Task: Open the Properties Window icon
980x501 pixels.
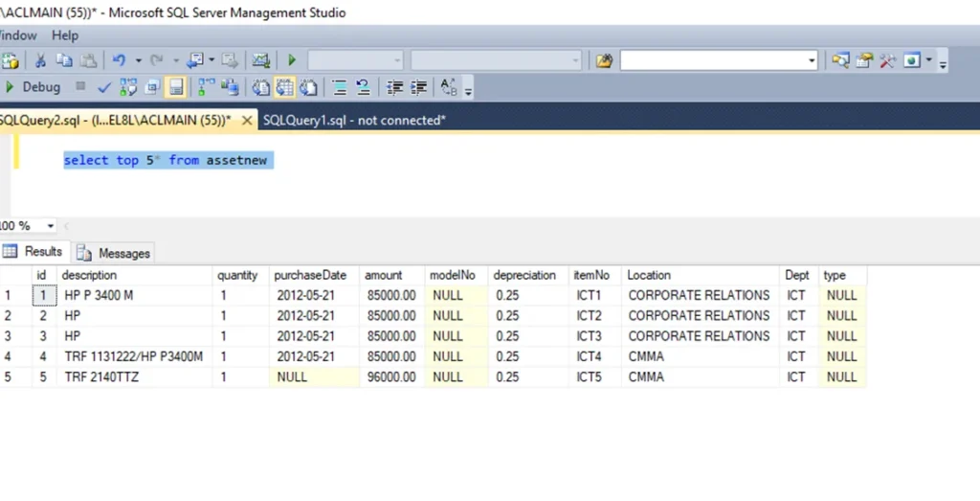Action: (864, 60)
